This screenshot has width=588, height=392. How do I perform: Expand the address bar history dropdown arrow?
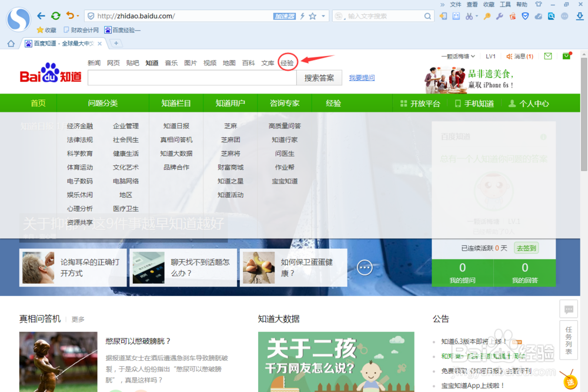323,16
